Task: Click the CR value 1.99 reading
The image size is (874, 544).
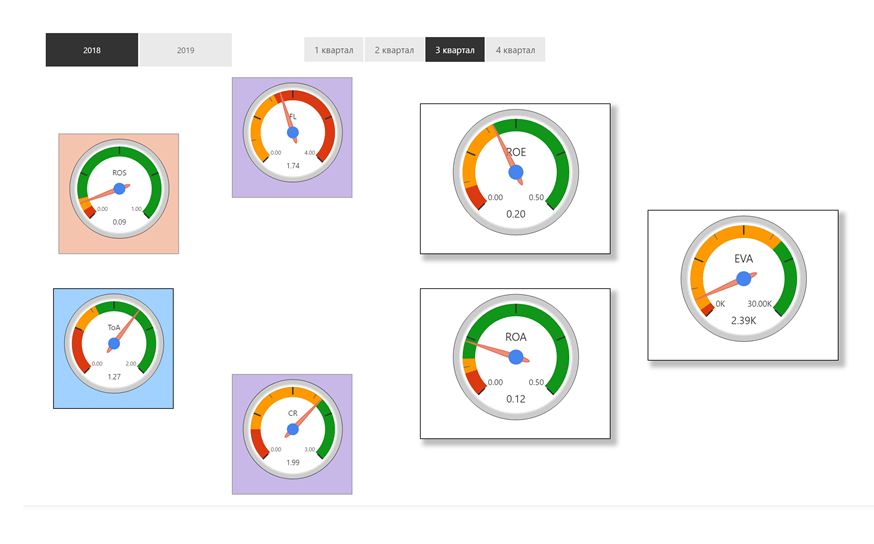Action: pos(293,463)
